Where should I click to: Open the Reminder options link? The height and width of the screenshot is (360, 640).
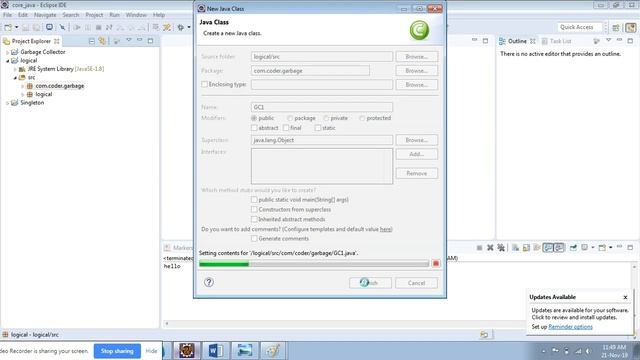[x=570, y=327]
